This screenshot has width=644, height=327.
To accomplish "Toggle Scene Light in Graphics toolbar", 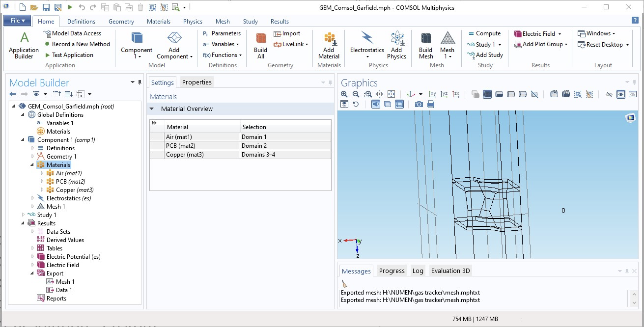I will pyautogui.click(x=376, y=104).
